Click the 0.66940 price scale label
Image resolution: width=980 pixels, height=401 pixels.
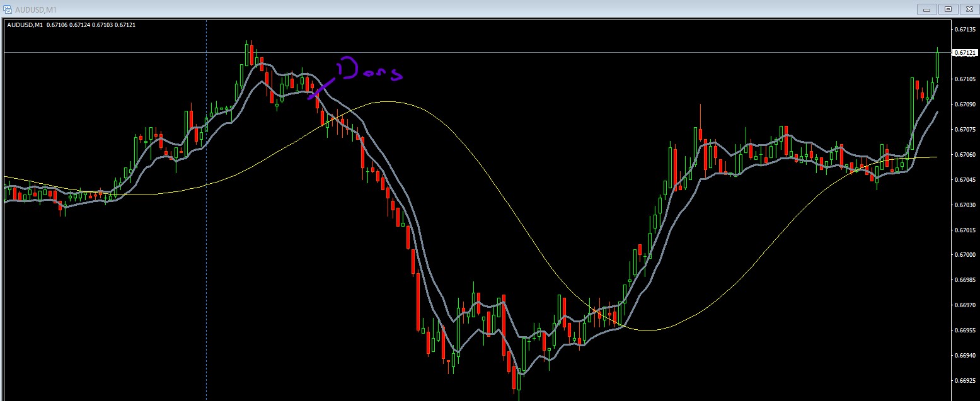(964, 355)
